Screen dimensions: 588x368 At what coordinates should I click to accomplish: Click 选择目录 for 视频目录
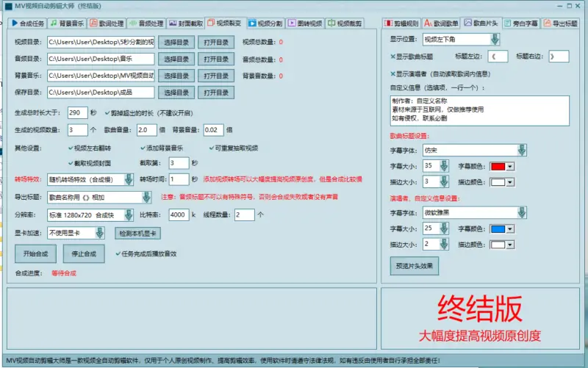coord(176,43)
